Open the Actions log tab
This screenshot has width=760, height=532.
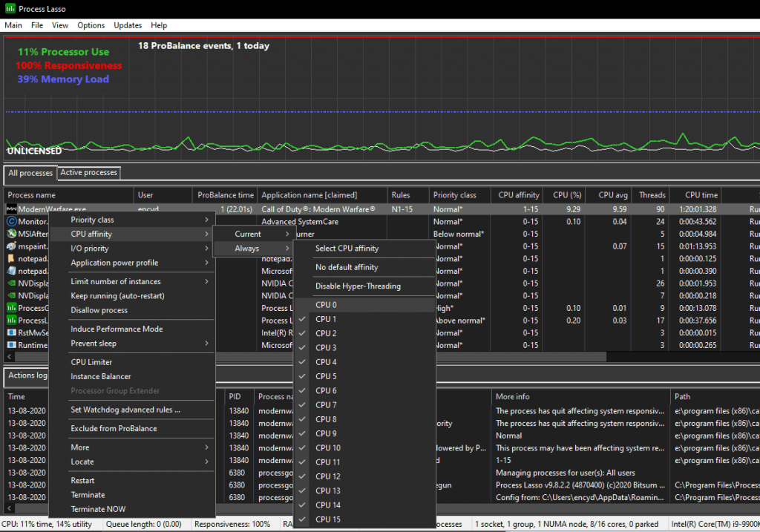pyautogui.click(x=27, y=375)
